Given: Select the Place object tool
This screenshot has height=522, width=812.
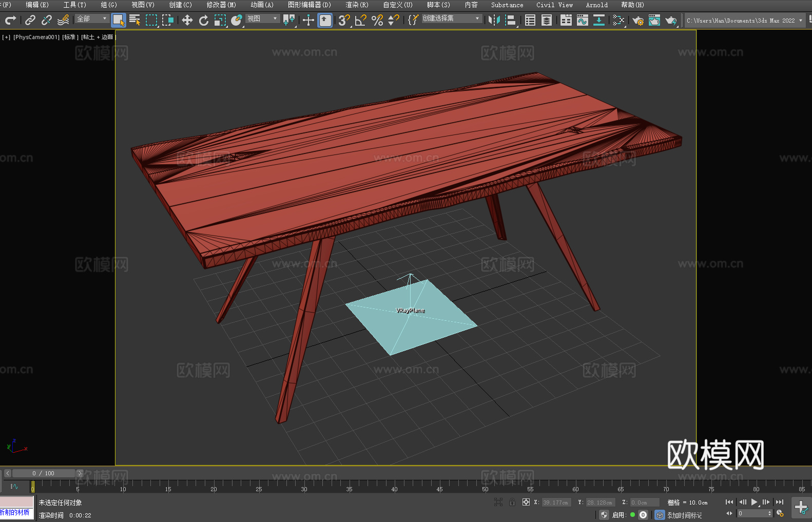Looking at the screenshot, I should pyautogui.click(x=237, y=20).
